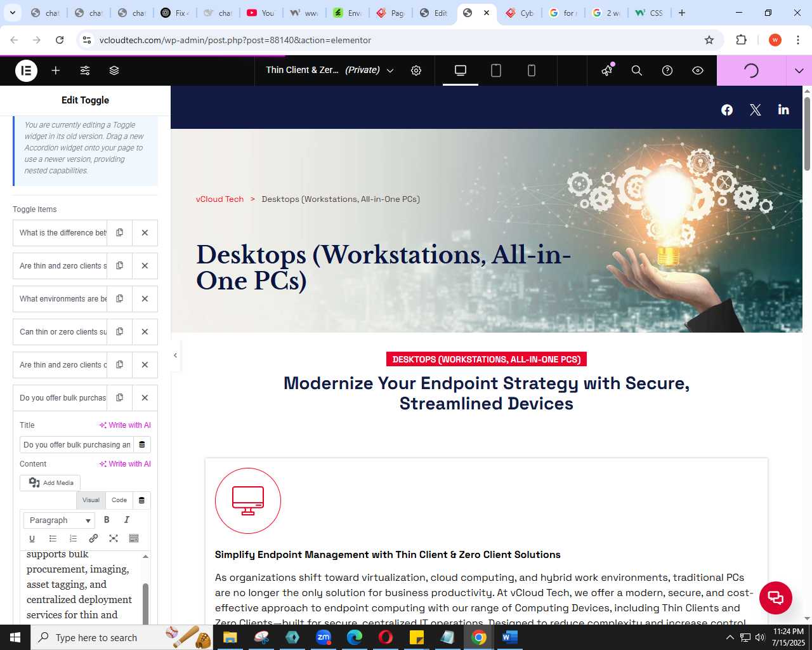Click the content editor scrollbar thumb
The image size is (812, 650).
pos(145,603)
